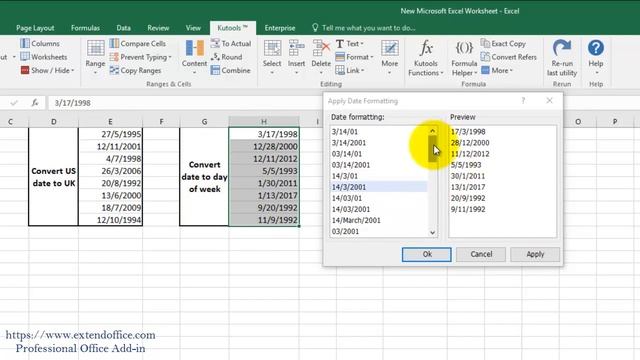Open Prevent Typing options
The width and height of the screenshot is (640, 360).
140,57
